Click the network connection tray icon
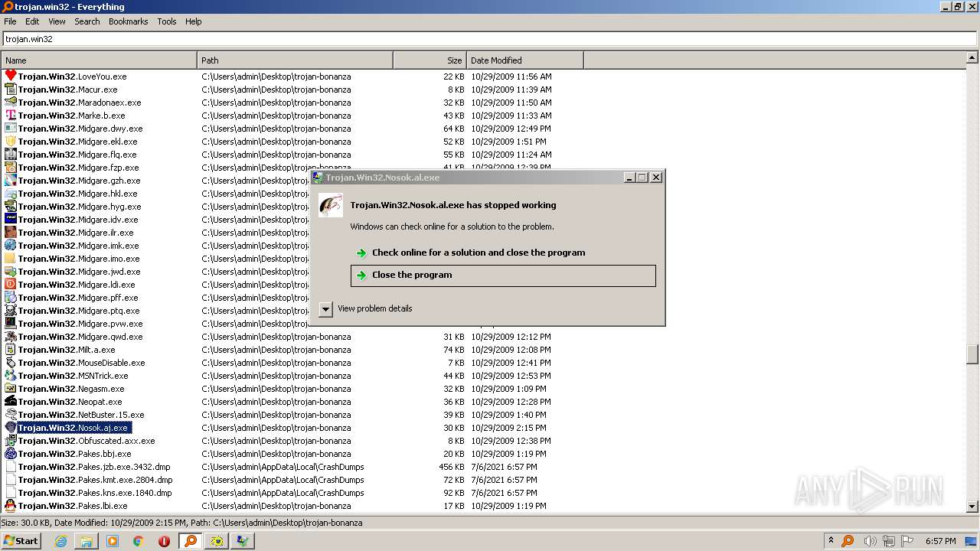This screenshot has width=980, height=551. 889,541
